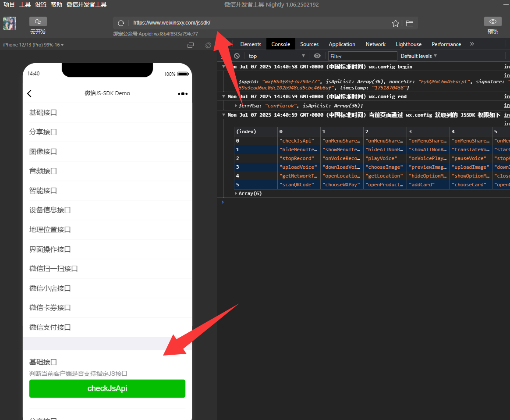Select 界面操作接口 list item
The image size is (510, 420).
point(107,249)
